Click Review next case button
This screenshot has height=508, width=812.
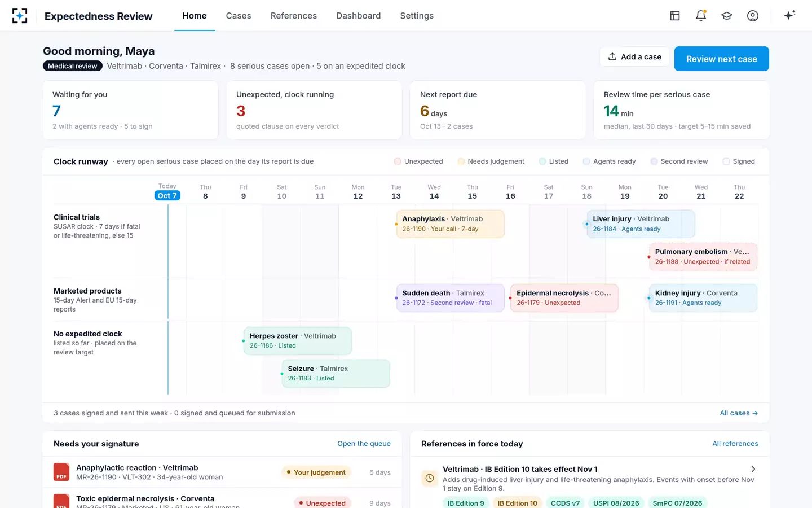(722, 59)
